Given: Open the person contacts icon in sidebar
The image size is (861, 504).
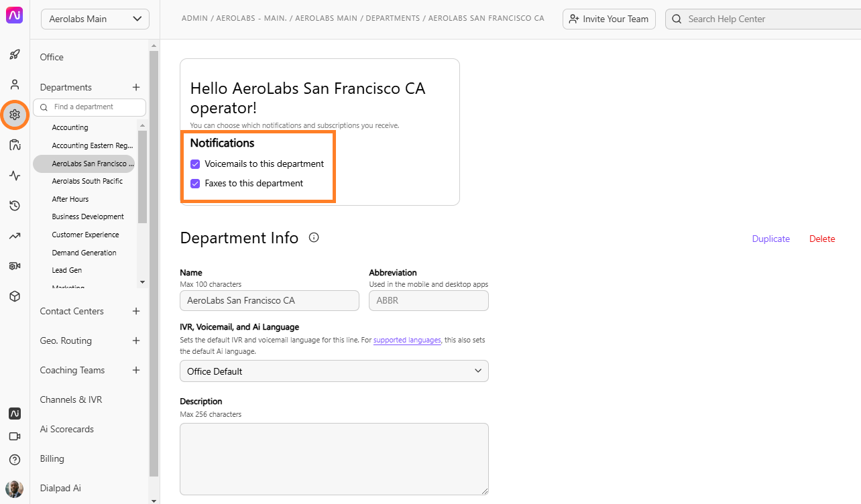Looking at the screenshot, I should pyautogui.click(x=15, y=84).
